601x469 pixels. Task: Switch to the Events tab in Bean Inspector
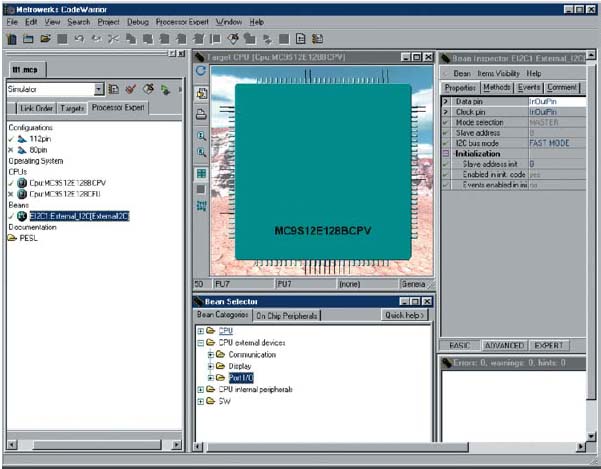pyautogui.click(x=529, y=87)
